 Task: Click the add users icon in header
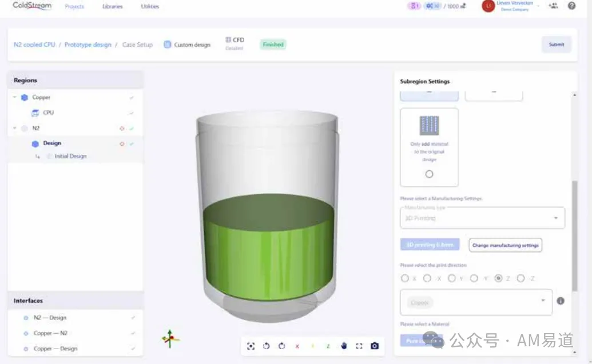553,6
